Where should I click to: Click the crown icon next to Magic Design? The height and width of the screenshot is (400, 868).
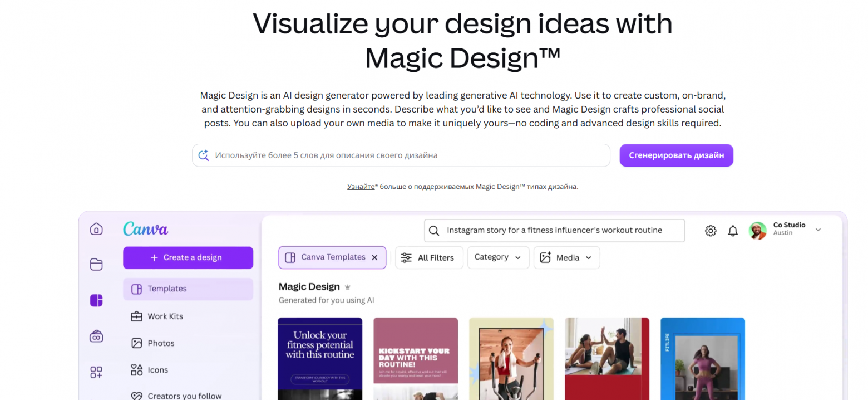(348, 287)
